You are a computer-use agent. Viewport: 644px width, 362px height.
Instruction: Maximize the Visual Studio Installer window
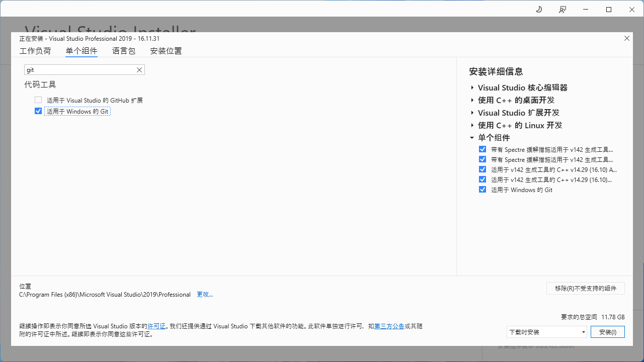point(609,10)
